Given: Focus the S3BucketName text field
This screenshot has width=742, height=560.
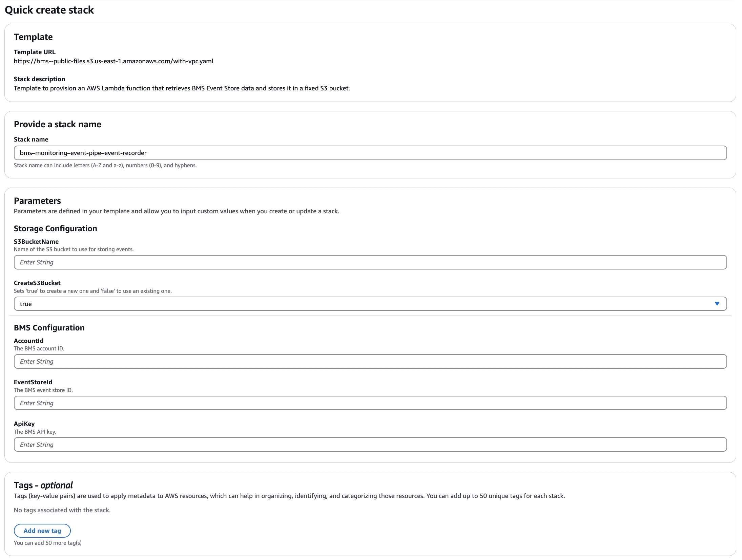Looking at the screenshot, I should tap(369, 262).
